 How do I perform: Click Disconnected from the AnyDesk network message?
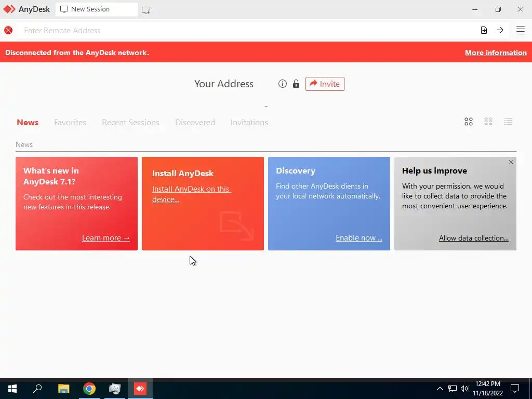coord(77,52)
